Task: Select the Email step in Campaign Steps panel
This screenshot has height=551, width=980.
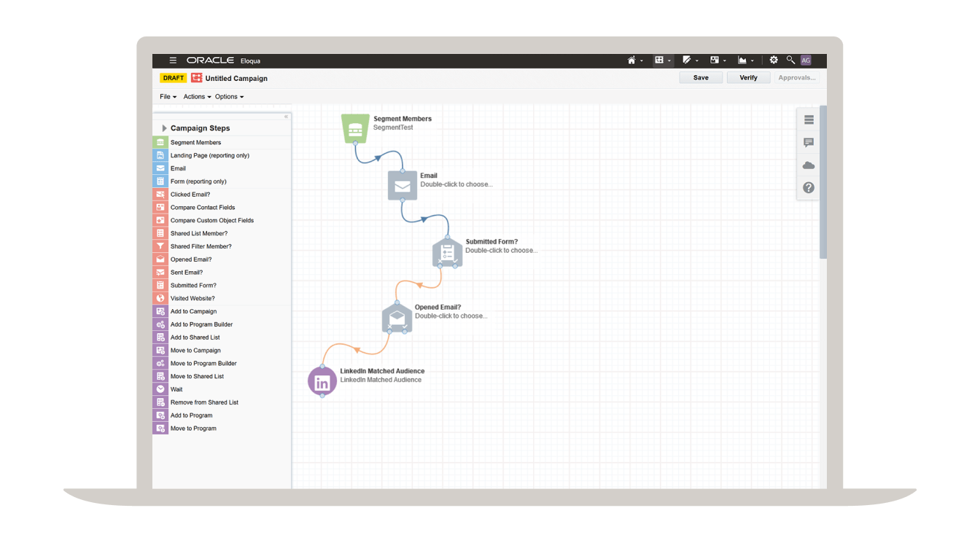Action: coord(179,168)
